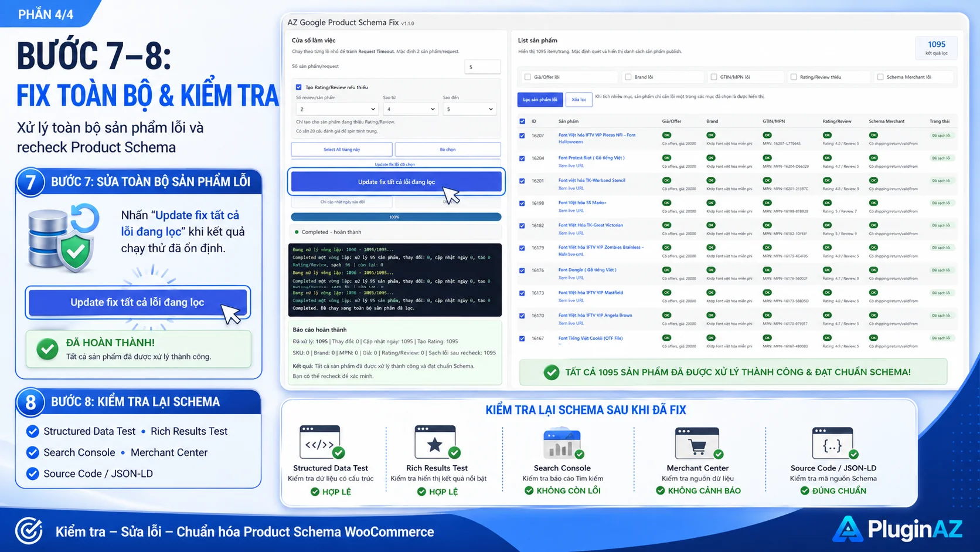
Task: Open the Font Tiếng Việt Cookii (OTF File) link
Action: pyautogui.click(x=590, y=338)
